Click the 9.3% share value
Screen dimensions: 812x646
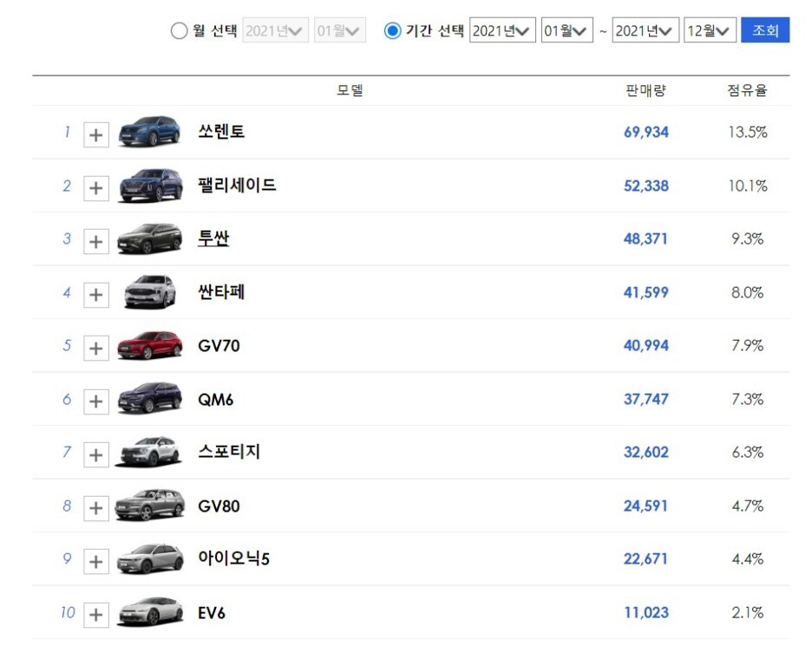(747, 238)
